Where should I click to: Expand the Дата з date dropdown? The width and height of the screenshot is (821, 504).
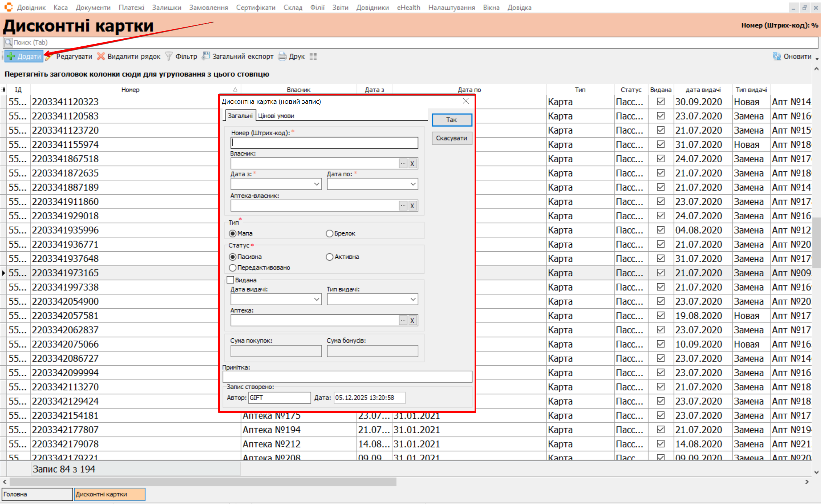point(316,184)
